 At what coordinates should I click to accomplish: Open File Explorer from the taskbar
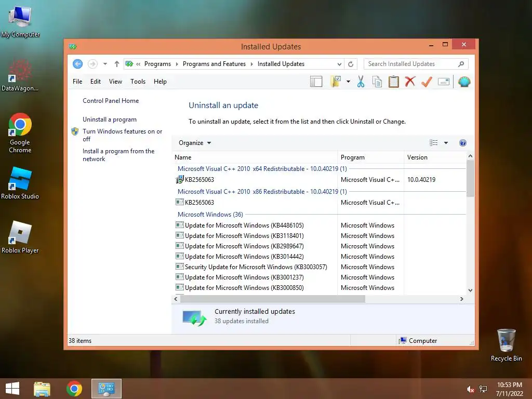point(42,389)
